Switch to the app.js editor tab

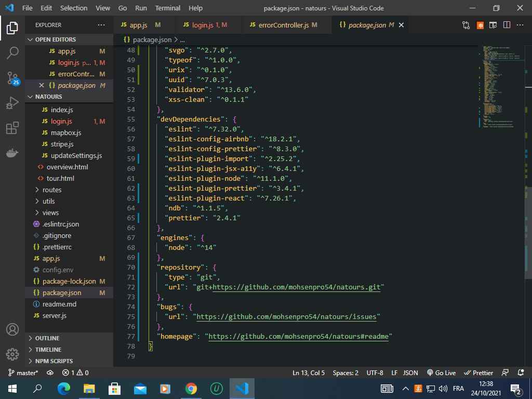[x=144, y=25]
